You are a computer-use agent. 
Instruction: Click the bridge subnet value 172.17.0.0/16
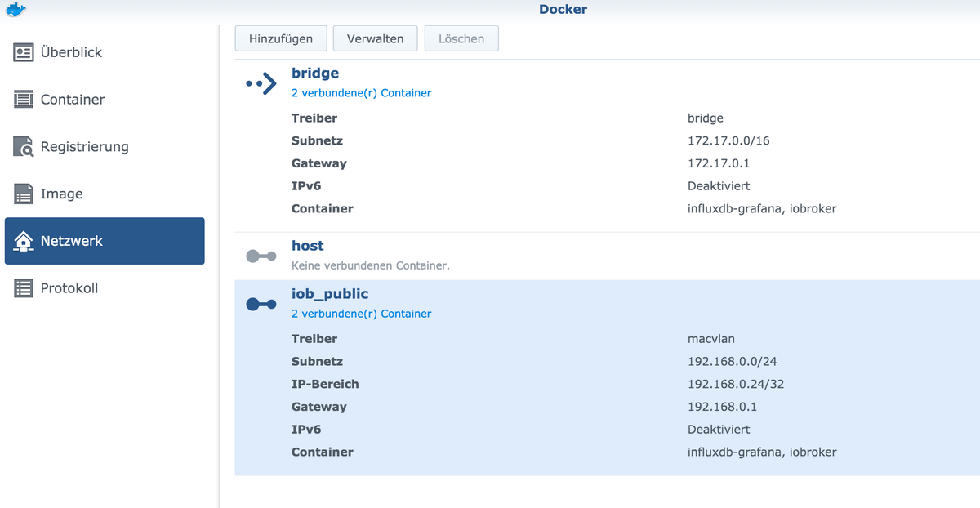tap(728, 140)
